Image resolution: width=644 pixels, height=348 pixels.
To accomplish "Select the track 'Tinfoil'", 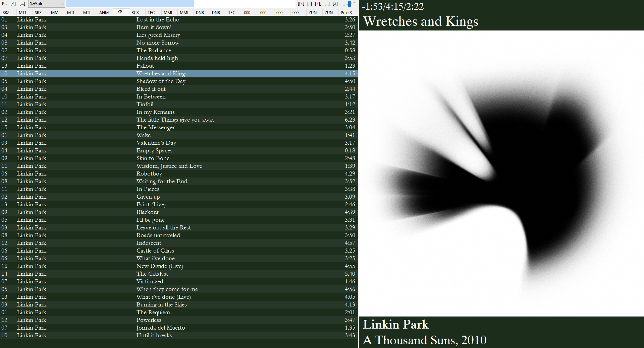I will [179, 104].
